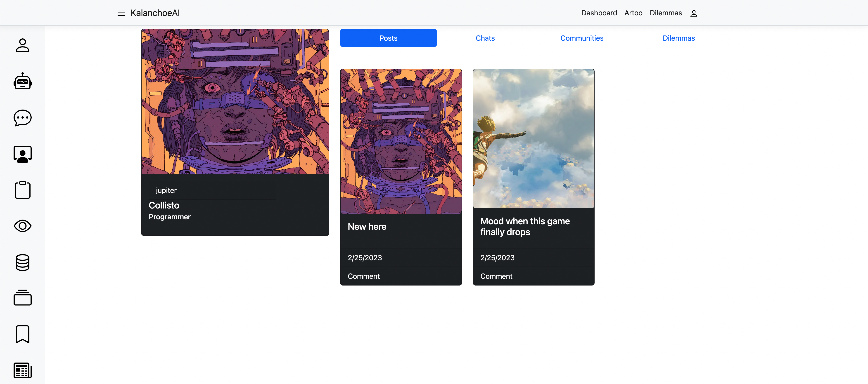Open the clipboard sidebar icon
The height and width of the screenshot is (384, 868).
coord(23,190)
